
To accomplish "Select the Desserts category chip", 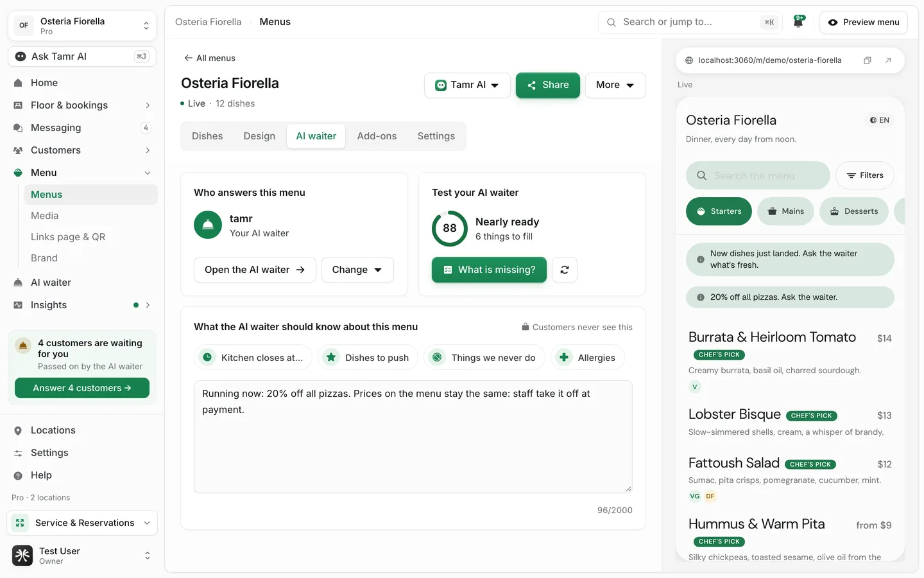I will (x=854, y=211).
